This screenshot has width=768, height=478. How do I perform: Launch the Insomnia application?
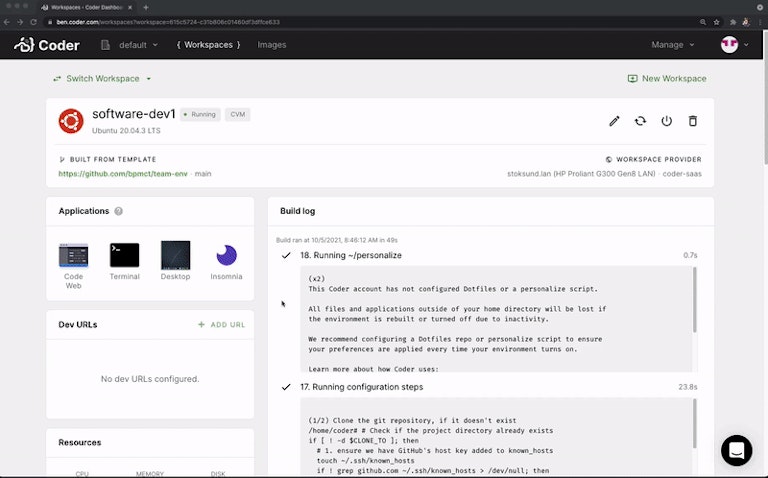coord(226,262)
